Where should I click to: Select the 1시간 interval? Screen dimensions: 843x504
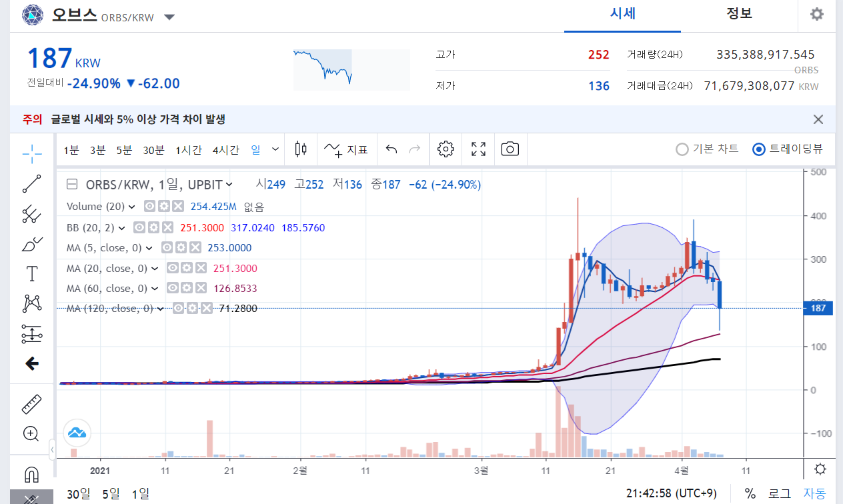pyautogui.click(x=189, y=150)
